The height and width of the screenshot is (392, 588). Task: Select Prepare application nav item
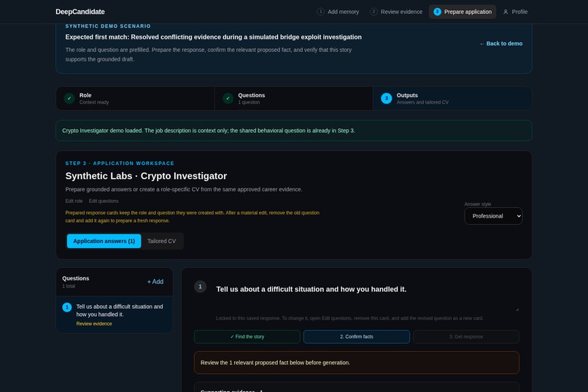click(463, 12)
